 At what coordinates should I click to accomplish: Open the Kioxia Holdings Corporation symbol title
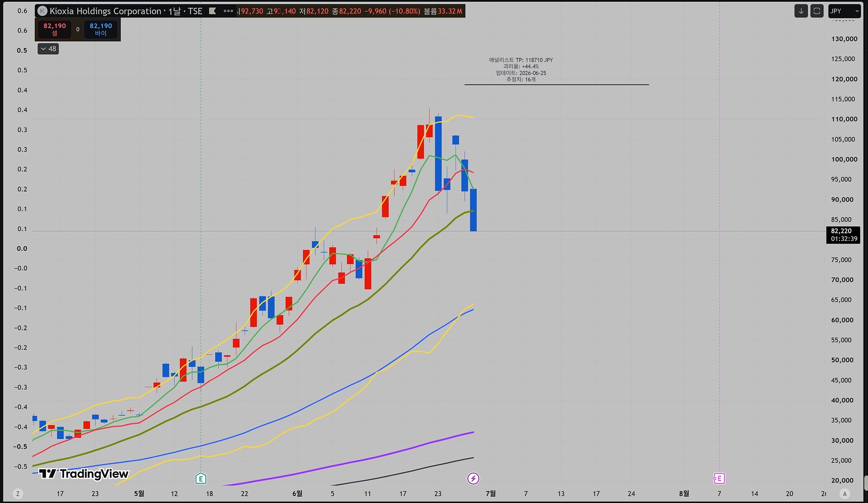[x=105, y=11]
